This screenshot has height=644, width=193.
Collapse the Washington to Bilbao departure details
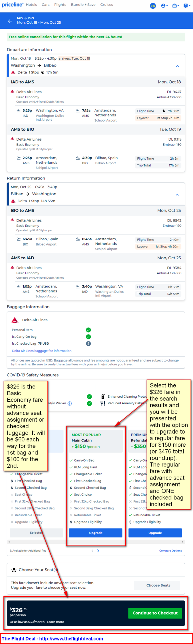[x=177, y=66]
